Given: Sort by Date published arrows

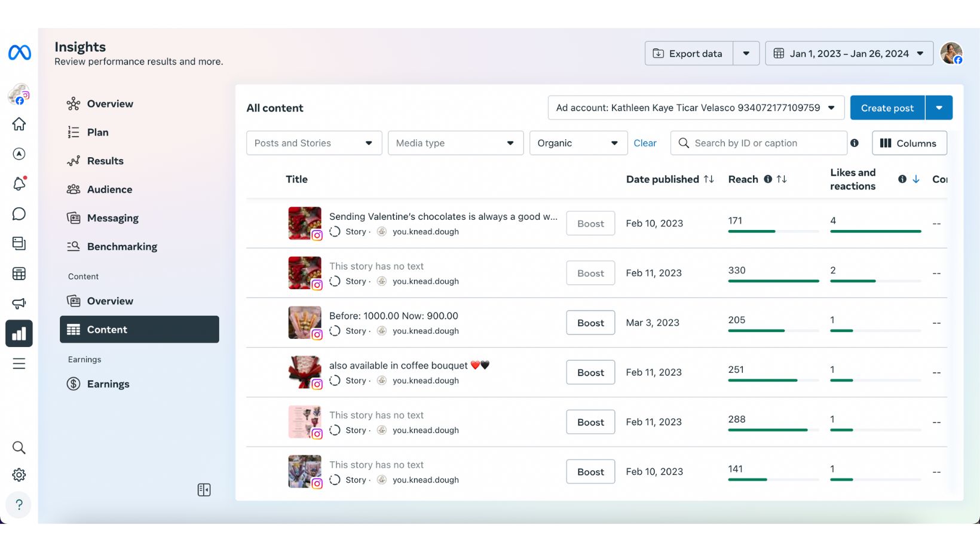Looking at the screenshot, I should (709, 179).
